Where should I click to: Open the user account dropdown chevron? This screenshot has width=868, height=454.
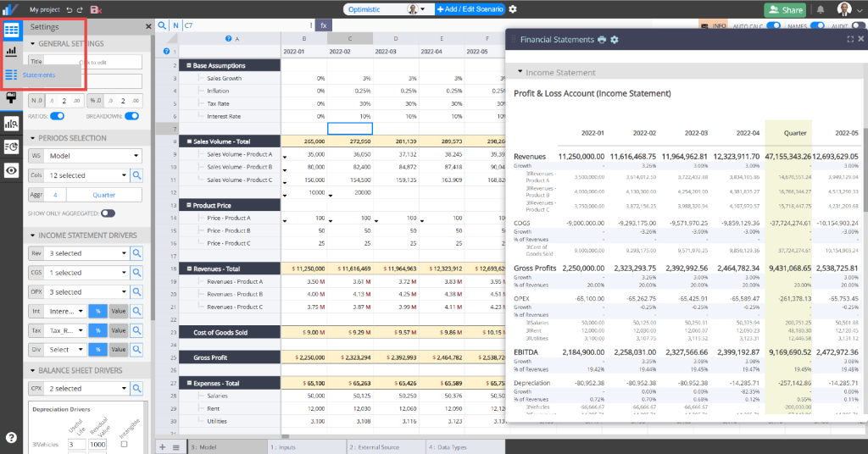[x=860, y=10]
